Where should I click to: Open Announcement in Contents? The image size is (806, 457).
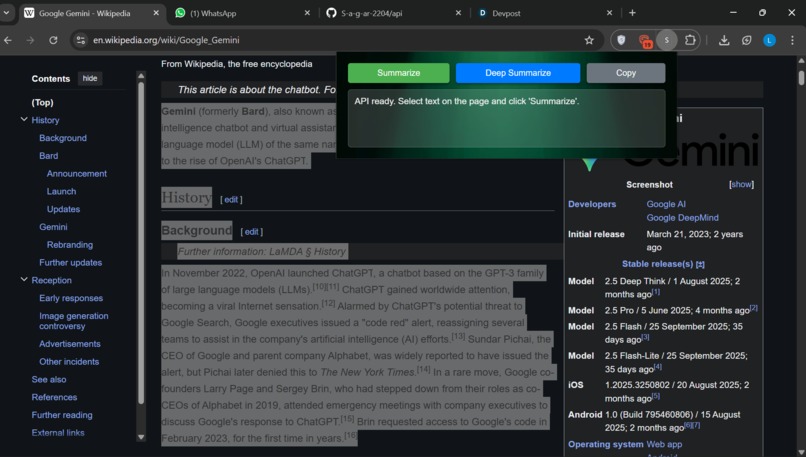(x=77, y=174)
